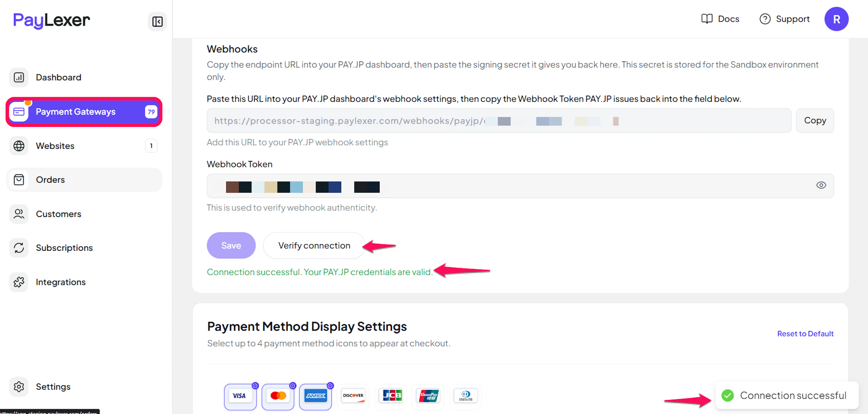Open the Integrations puzzle icon
868x414 pixels.
coord(19,282)
